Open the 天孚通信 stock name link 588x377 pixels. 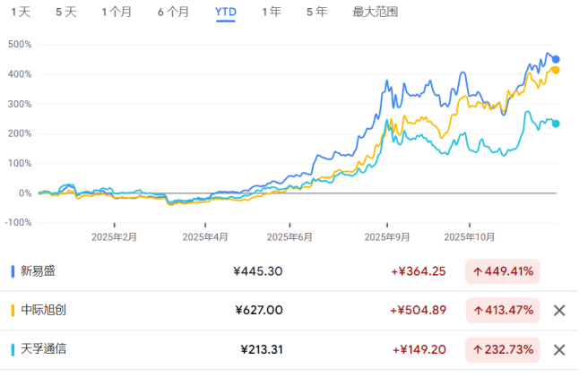42,349
